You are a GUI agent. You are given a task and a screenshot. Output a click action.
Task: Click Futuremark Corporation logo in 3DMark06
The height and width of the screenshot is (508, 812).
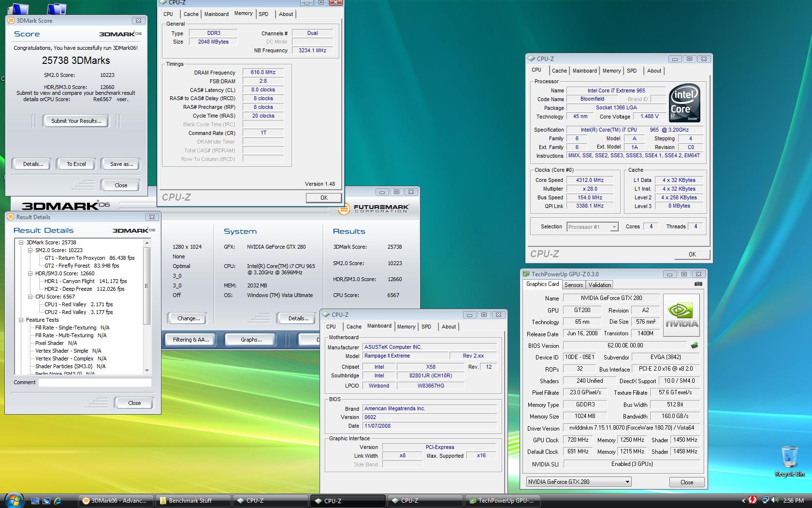pyautogui.click(x=373, y=209)
